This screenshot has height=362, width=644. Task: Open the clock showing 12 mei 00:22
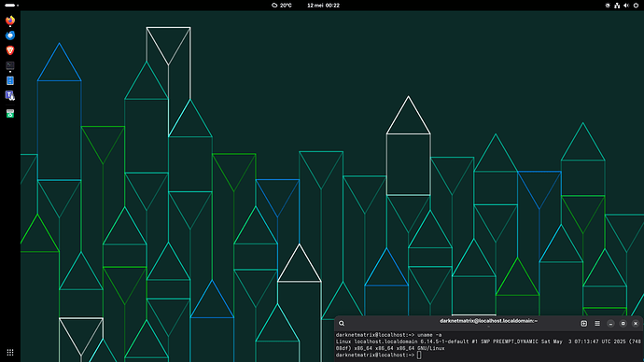click(x=323, y=6)
